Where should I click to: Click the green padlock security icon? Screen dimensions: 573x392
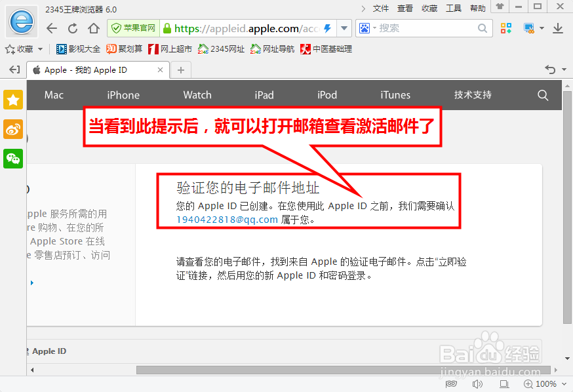click(167, 28)
